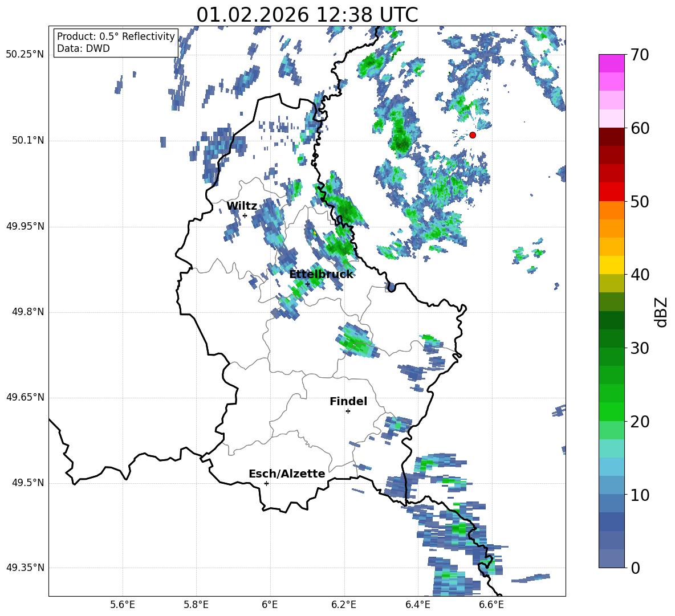Click the Ettelbruck station cross marker
This screenshot has height=616, width=675.
pos(307,284)
